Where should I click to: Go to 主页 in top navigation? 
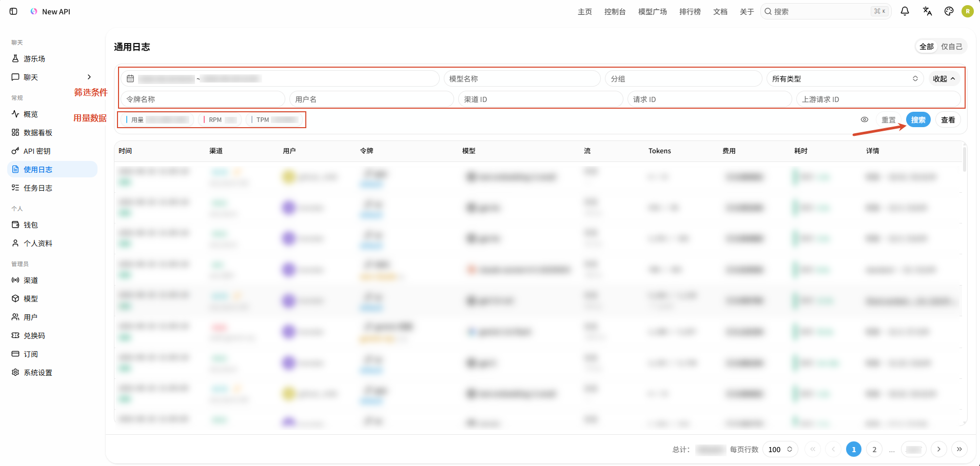(585, 12)
